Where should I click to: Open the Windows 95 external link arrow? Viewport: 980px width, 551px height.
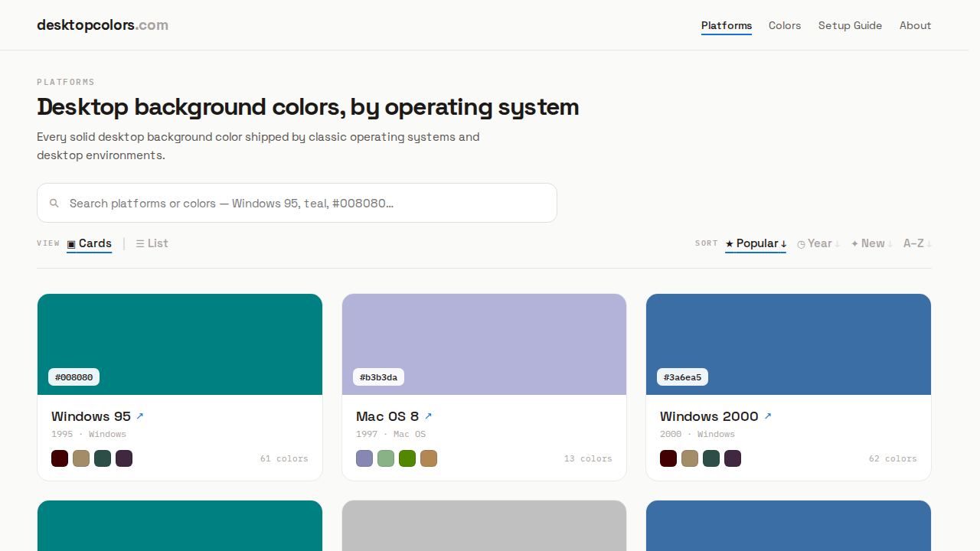139,416
